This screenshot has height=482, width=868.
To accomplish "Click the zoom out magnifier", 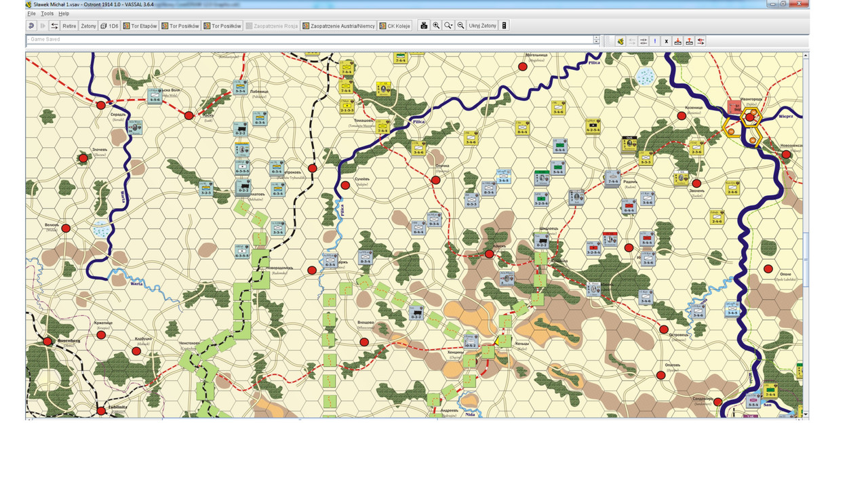I will coord(460,26).
